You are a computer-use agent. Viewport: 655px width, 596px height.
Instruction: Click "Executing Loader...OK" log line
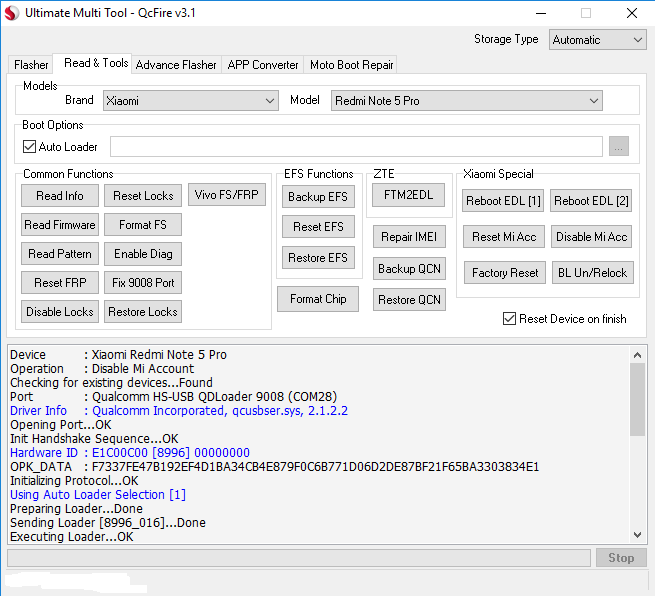pyautogui.click(x=71, y=537)
